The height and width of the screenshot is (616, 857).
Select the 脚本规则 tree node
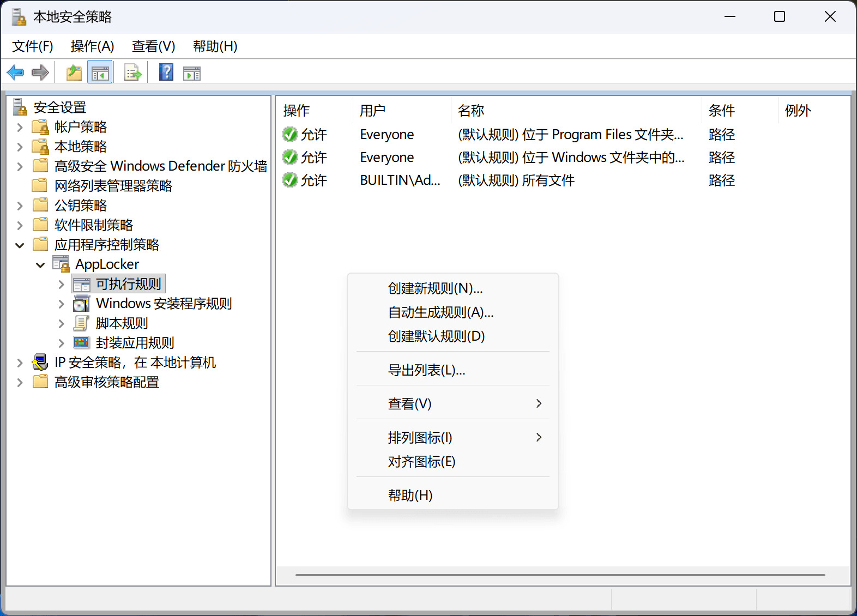(x=122, y=323)
